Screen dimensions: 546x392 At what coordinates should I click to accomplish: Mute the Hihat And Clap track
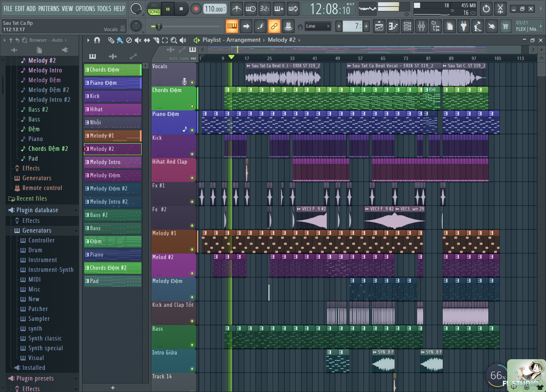point(192,178)
